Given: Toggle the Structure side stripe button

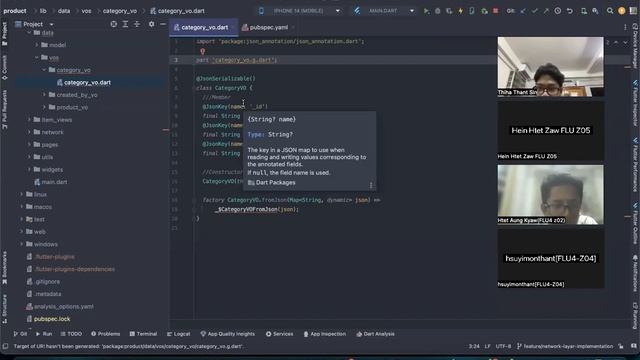Looking at the screenshot, I should click(4, 309).
